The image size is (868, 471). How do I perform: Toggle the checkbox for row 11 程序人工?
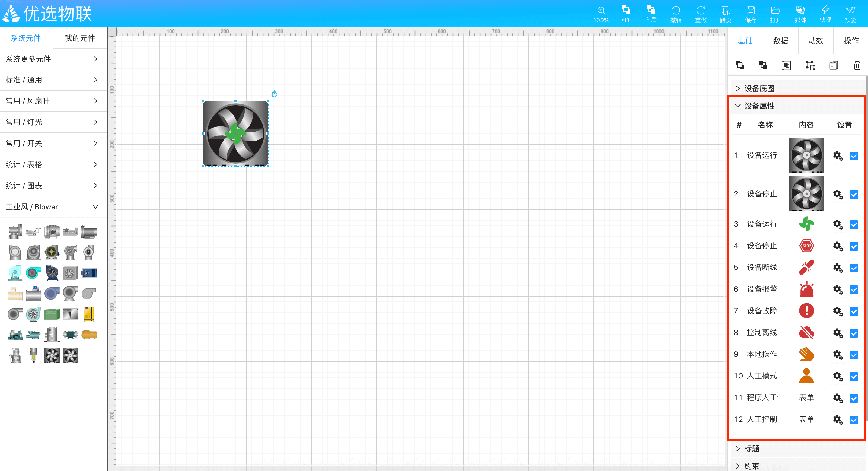[x=854, y=398]
